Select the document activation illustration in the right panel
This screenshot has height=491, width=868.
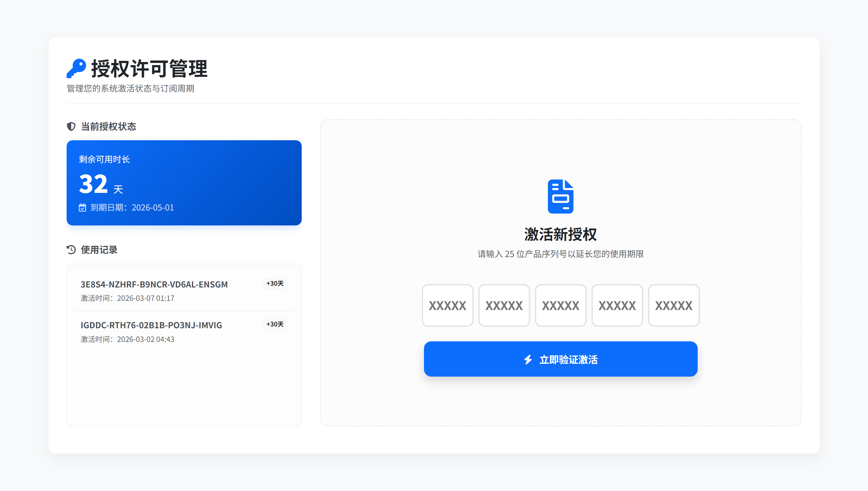(561, 196)
